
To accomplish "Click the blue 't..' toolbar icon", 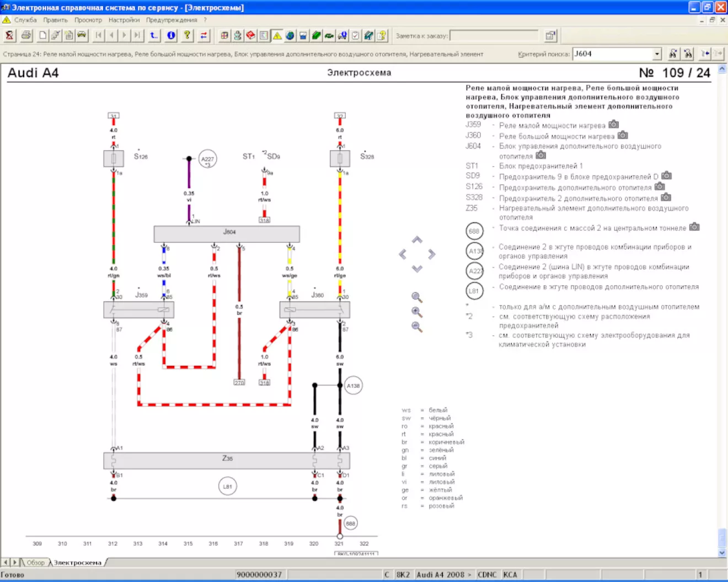I will [x=154, y=36].
